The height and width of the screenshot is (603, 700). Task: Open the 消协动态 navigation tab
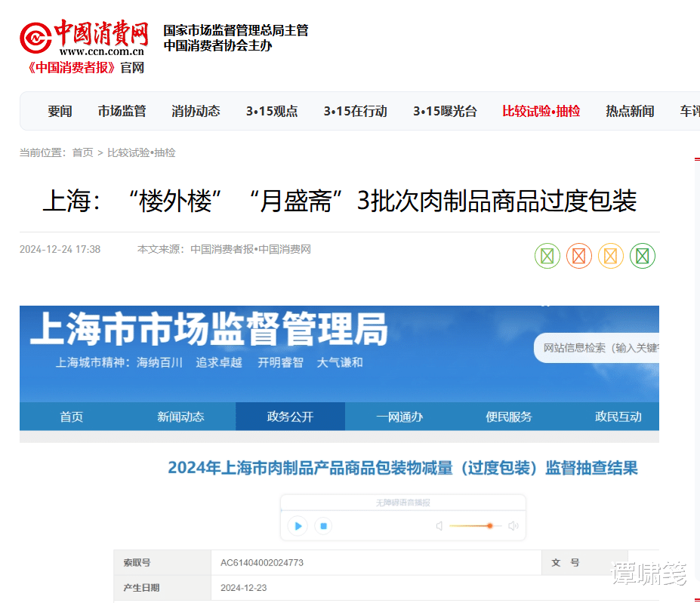click(x=196, y=111)
